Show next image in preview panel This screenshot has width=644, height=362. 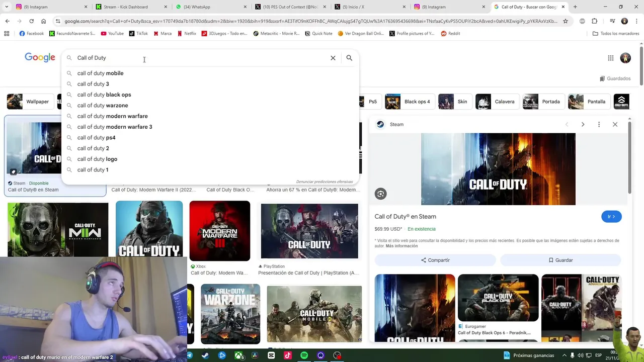click(583, 124)
